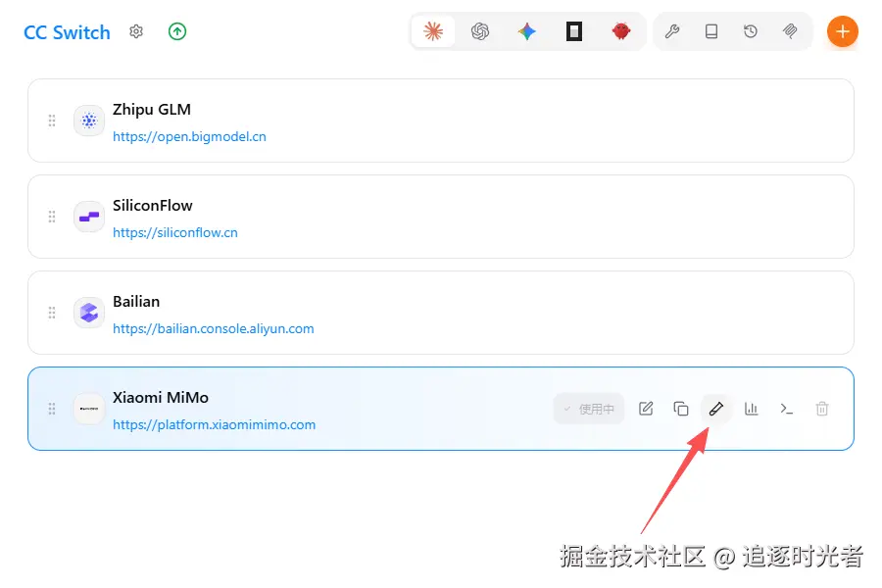This screenshot has width=882, height=588.
Task: Click the SiliconFlow provider logo
Action: [89, 217]
